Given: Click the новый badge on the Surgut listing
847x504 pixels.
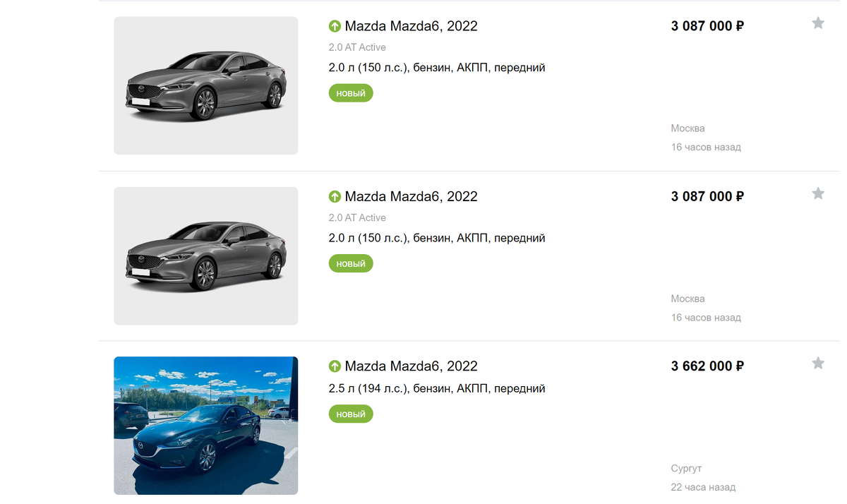Looking at the screenshot, I should [351, 414].
